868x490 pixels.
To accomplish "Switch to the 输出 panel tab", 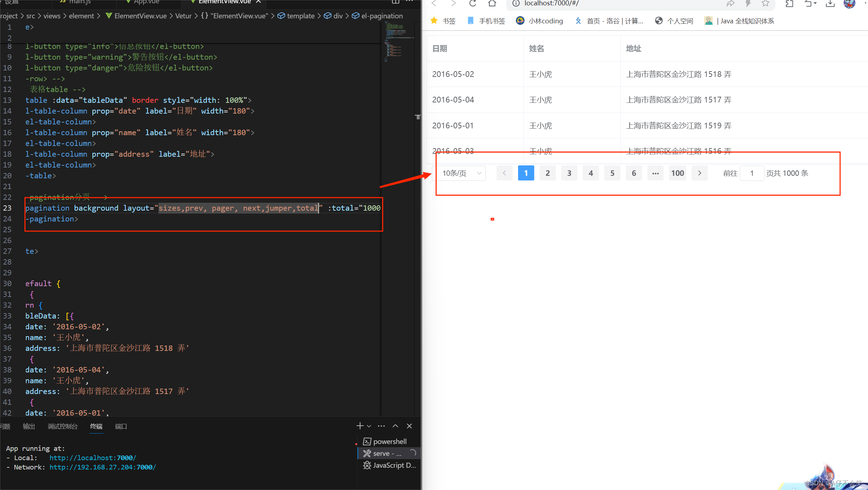I will (29, 426).
